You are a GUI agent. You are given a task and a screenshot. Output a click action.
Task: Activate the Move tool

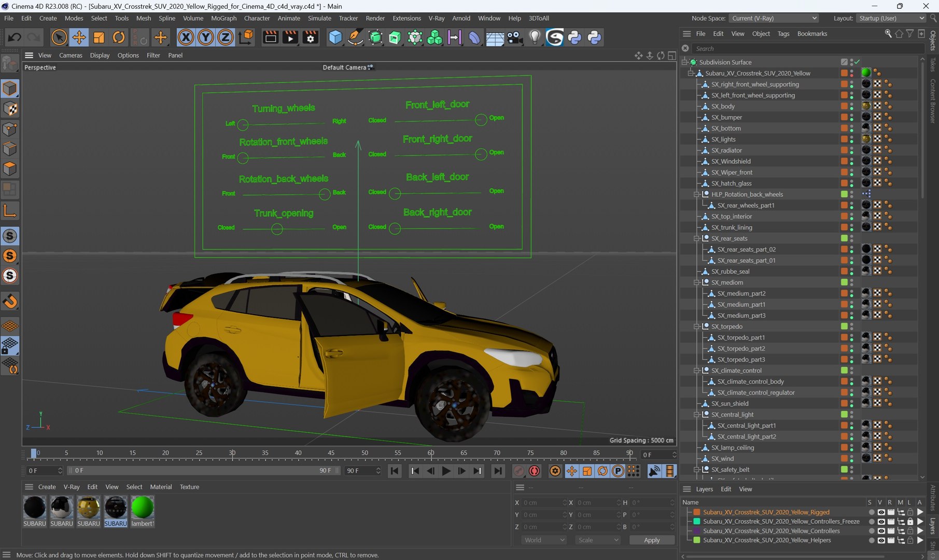(x=79, y=37)
